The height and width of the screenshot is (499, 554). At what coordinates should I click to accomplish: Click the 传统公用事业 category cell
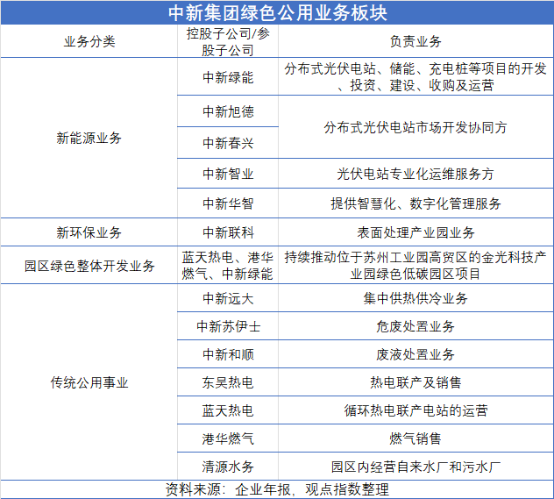tap(89, 382)
